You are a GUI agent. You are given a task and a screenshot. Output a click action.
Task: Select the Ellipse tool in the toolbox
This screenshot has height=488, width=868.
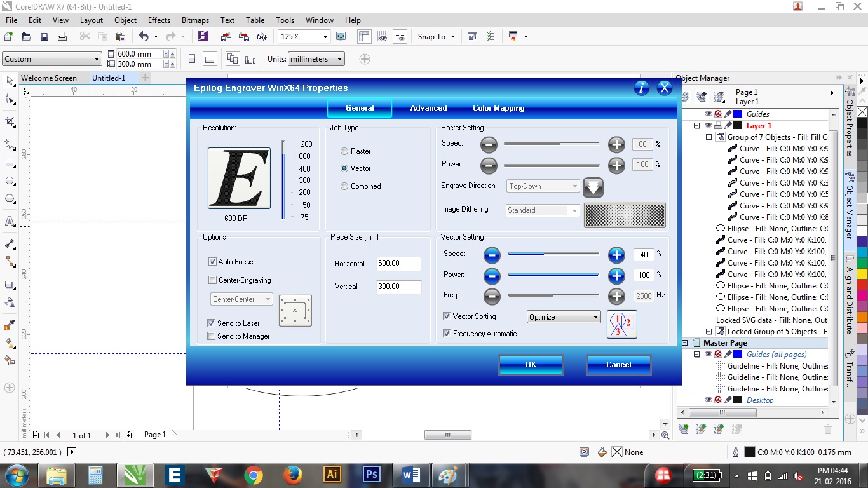10,181
